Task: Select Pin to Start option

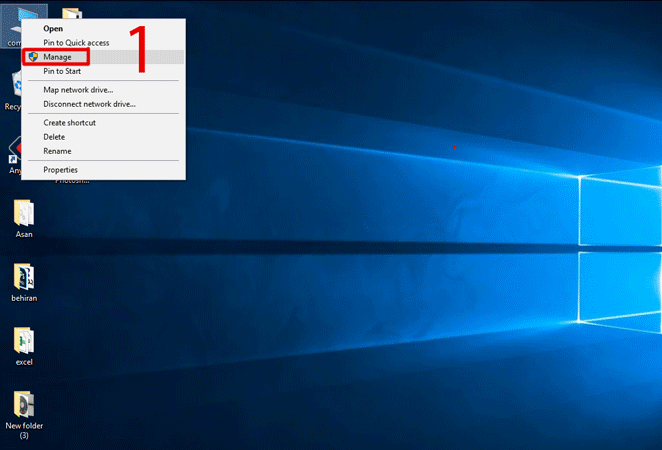Action: [x=61, y=71]
